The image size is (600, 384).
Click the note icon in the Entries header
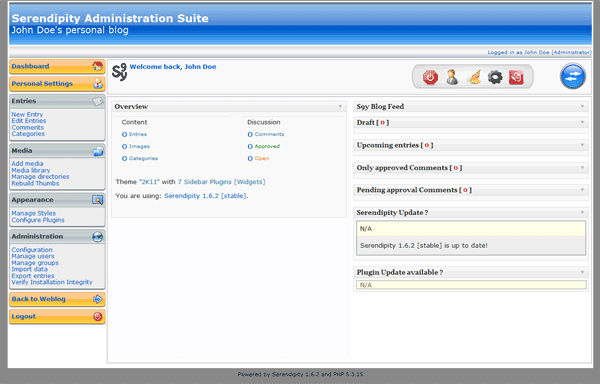(x=98, y=101)
